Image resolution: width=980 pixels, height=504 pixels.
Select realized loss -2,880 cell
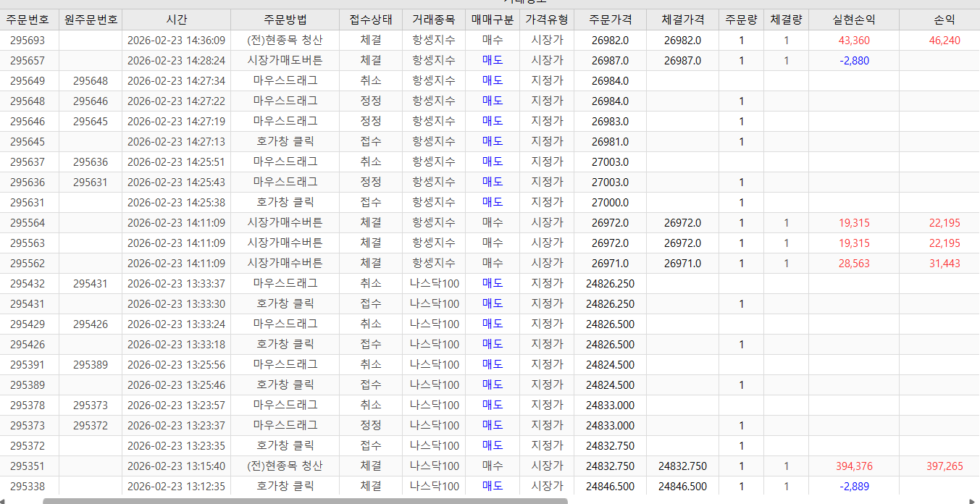click(854, 61)
